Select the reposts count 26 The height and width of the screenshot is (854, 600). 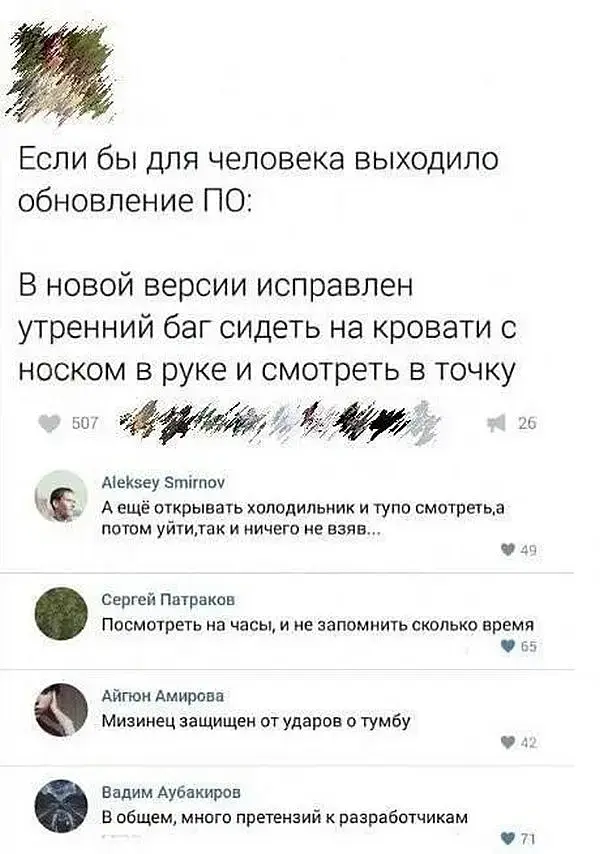(x=526, y=423)
